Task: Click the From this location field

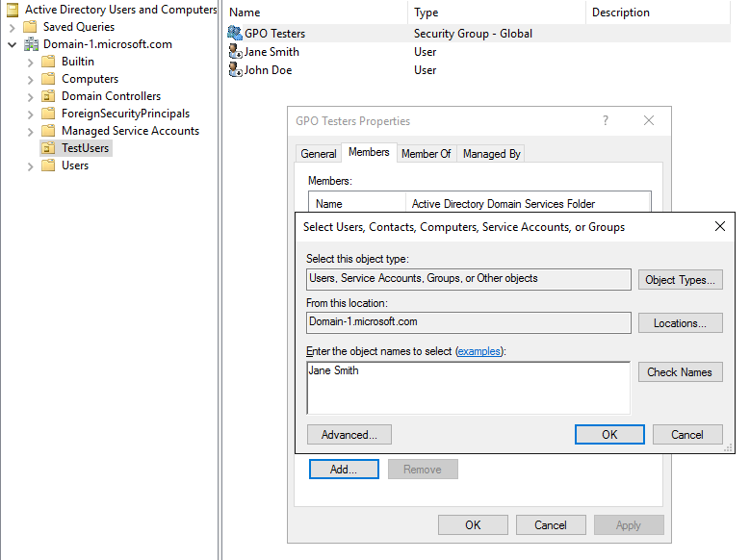Action: pos(469,322)
